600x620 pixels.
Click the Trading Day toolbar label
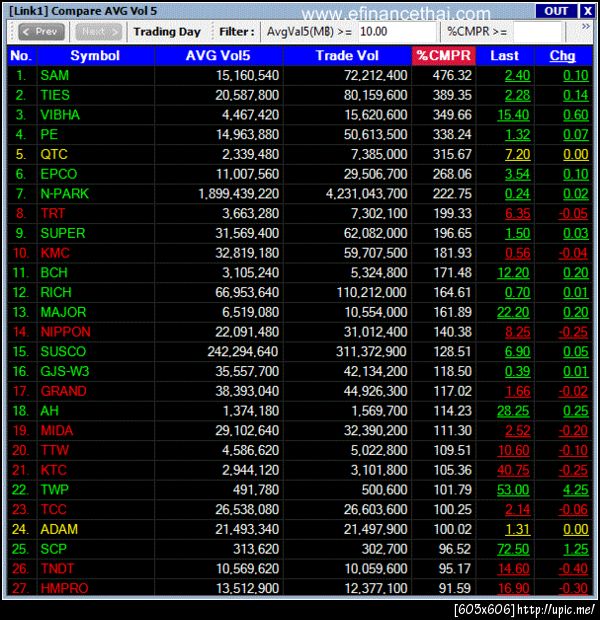click(167, 32)
